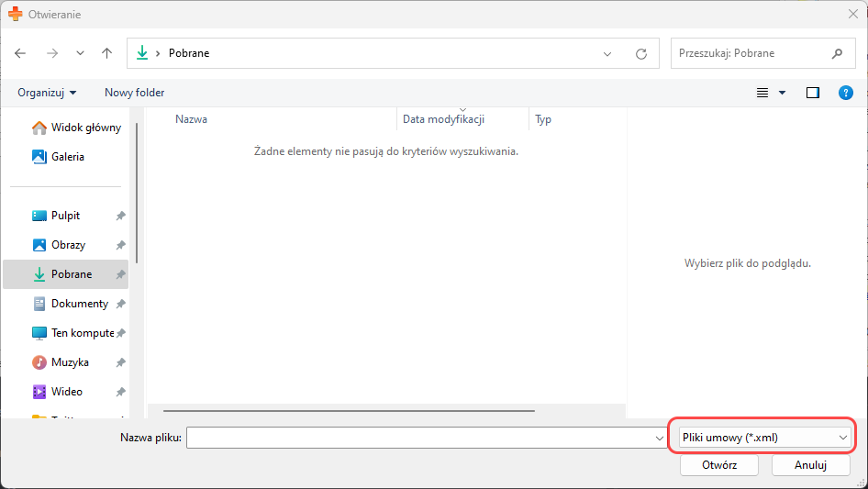The height and width of the screenshot is (489, 868).
Task: Toggle the preview pane icon
Action: tap(812, 93)
